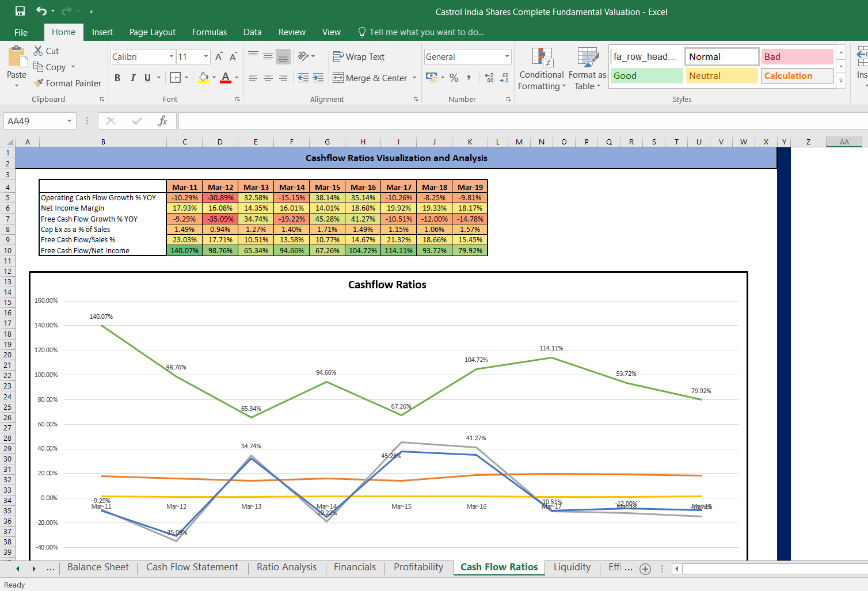
Task: Click Wrap Text button
Action: 359,56
